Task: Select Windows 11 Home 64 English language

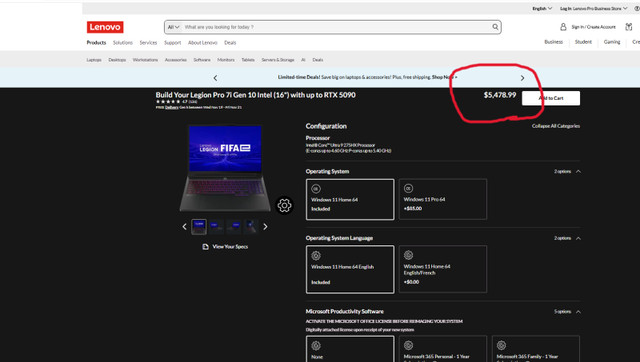Action: 350,269
